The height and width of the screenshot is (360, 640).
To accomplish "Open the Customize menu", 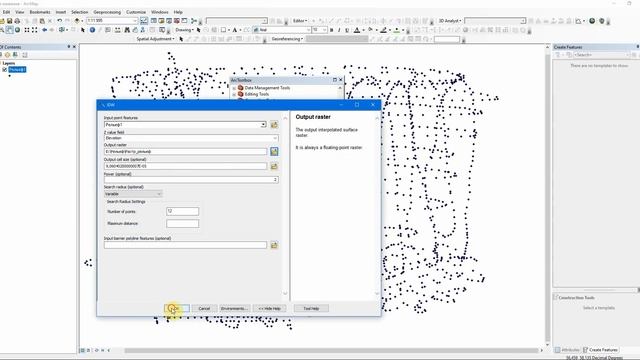I will 136,12.
